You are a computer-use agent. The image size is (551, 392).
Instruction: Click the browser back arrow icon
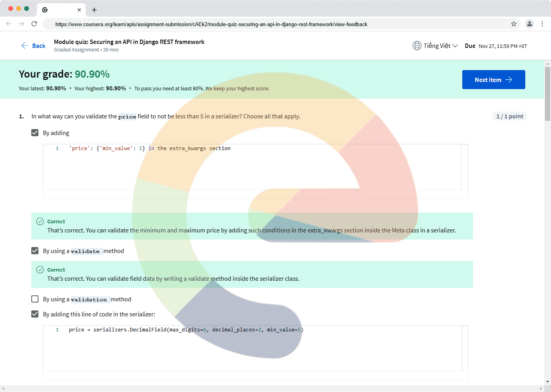[9, 24]
